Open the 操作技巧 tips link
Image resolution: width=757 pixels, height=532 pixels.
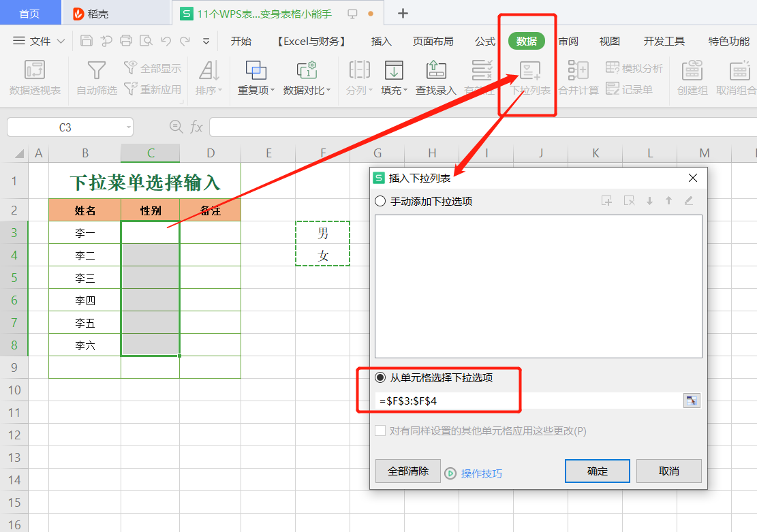[481, 473]
